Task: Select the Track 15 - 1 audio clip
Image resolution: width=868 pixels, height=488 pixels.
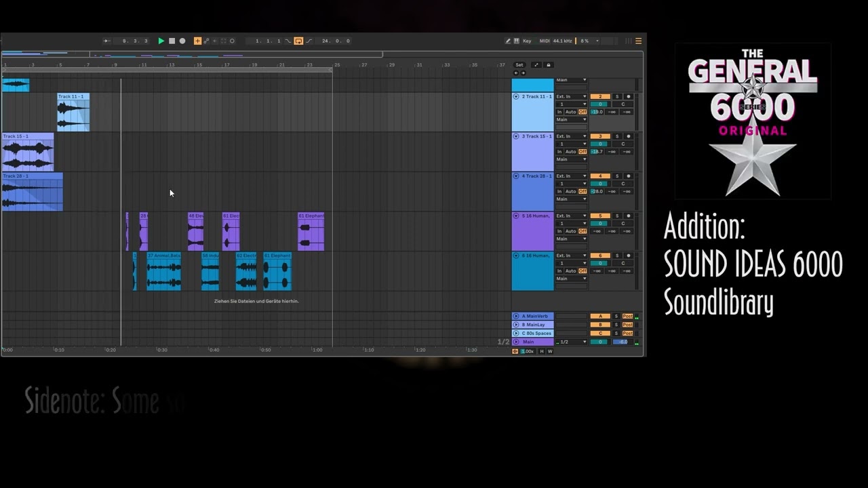Action: click(28, 152)
